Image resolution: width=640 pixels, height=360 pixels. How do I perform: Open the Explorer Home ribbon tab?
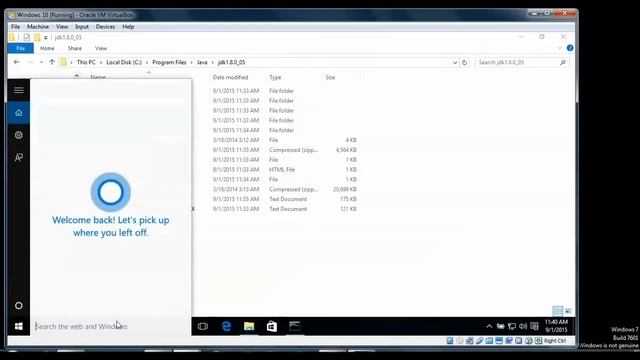[x=47, y=48]
